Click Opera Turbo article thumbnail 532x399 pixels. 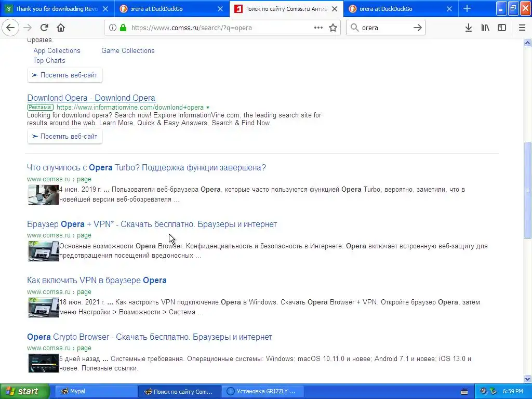(44, 195)
